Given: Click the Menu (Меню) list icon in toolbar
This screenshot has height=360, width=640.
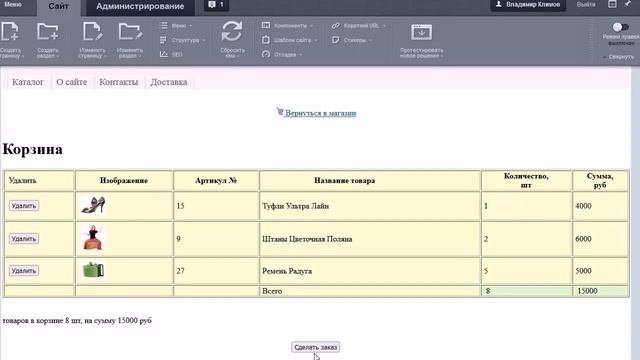Looking at the screenshot, I should point(164,26).
